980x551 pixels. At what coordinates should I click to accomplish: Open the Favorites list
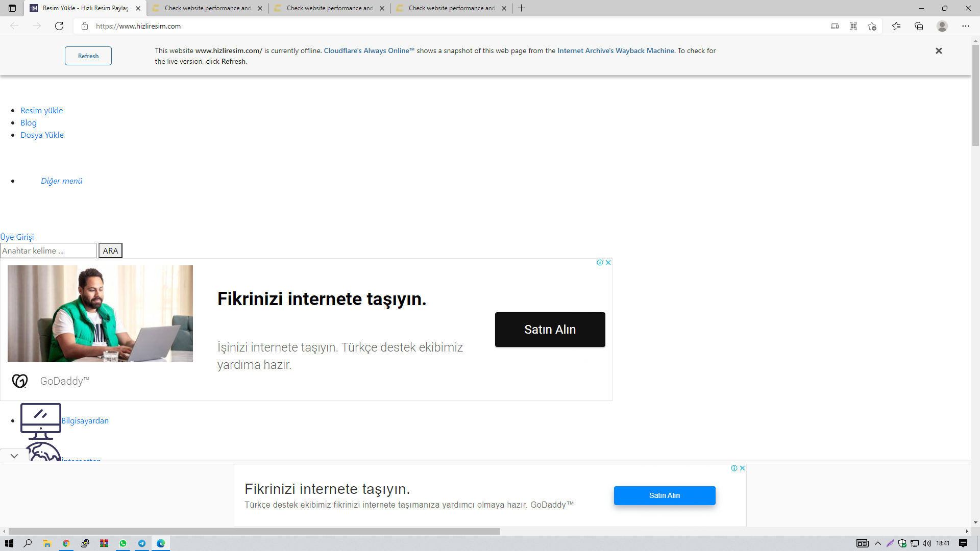(x=896, y=26)
